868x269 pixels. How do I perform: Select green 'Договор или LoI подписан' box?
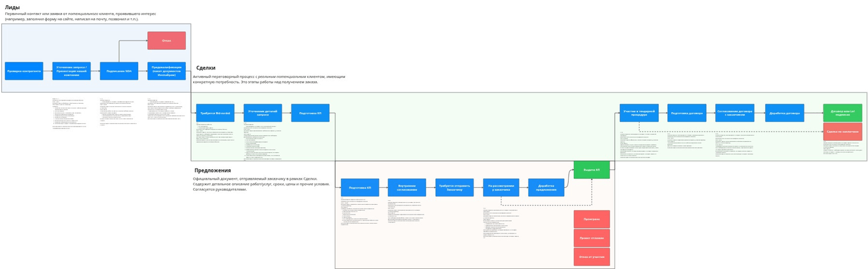(843, 113)
